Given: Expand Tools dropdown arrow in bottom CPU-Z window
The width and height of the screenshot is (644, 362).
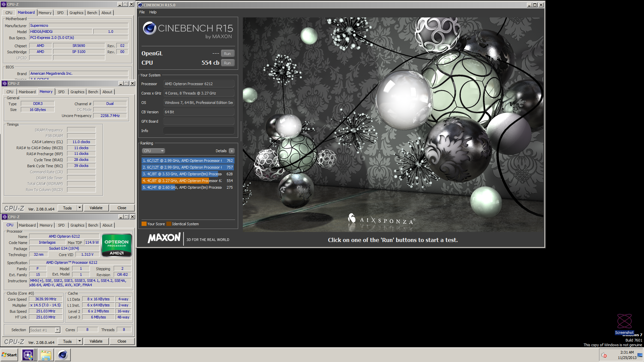Looking at the screenshot, I should pos(79,341).
